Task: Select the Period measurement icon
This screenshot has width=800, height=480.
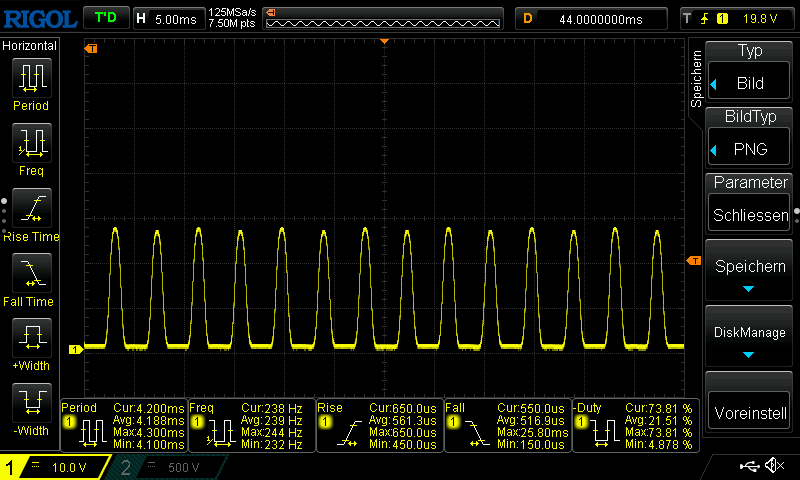Action: click(x=30, y=78)
